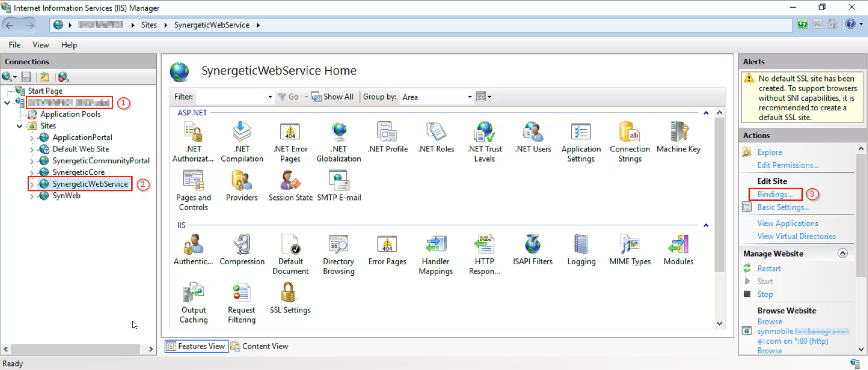868x370 pixels.
Task: Click the Filter text input field
Action: point(231,97)
